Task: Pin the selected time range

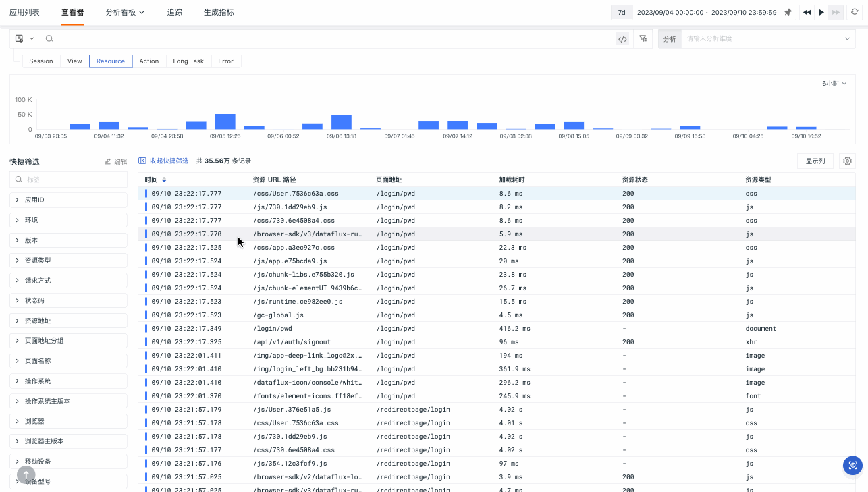Action: point(788,12)
